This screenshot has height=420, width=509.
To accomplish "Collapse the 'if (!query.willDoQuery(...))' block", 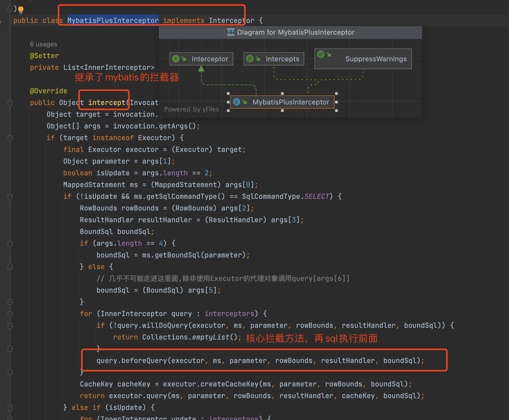I will 10,326.
